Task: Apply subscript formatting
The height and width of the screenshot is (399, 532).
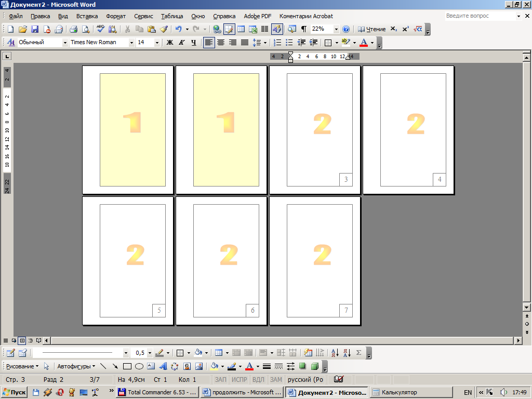Action: pos(394,29)
